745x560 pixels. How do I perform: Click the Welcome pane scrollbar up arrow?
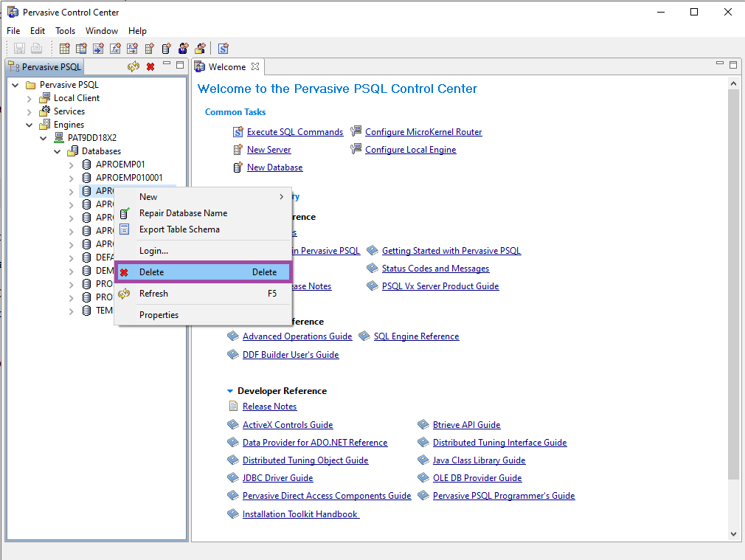[x=733, y=83]
